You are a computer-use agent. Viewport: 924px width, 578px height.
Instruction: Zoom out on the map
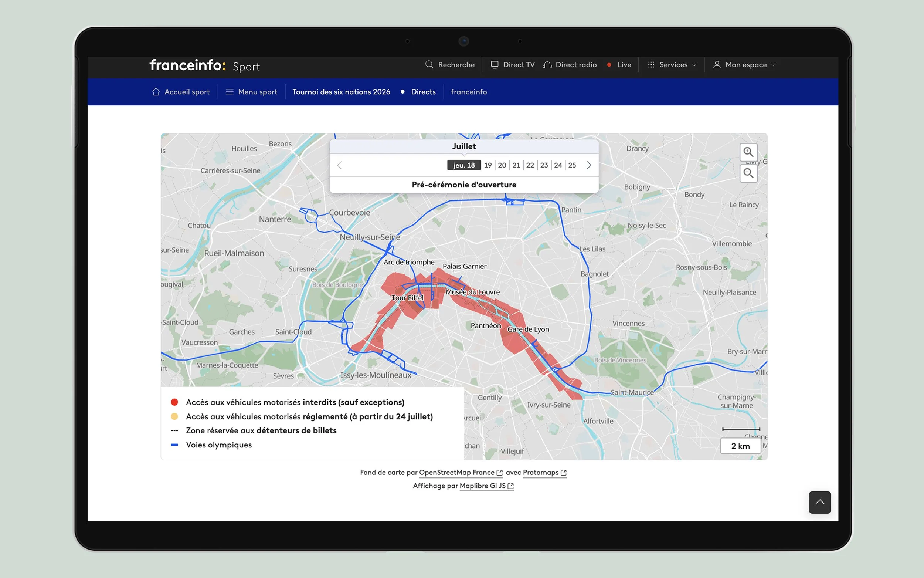click(748, 173)
